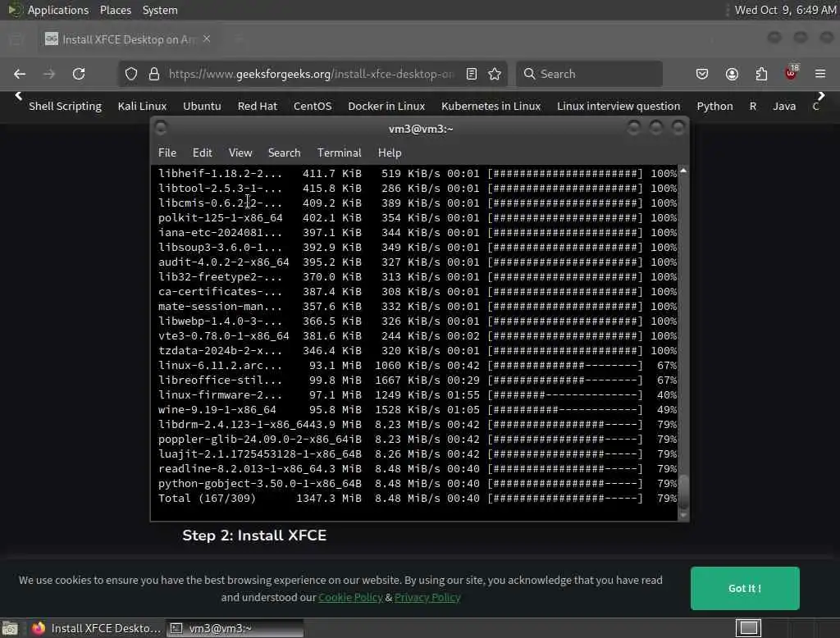Open the Shell Scripting category link
The image size is (840, 638).
(x=65, y=106)
